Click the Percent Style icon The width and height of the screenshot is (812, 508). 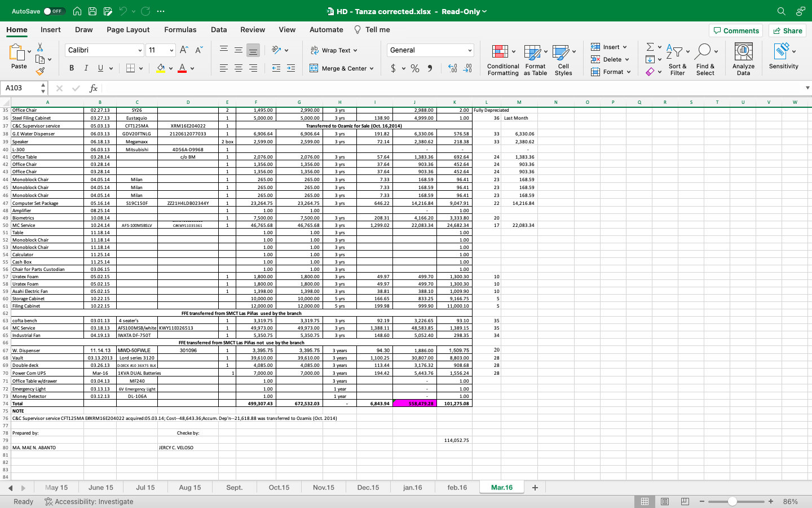click(x=415, y=68)
